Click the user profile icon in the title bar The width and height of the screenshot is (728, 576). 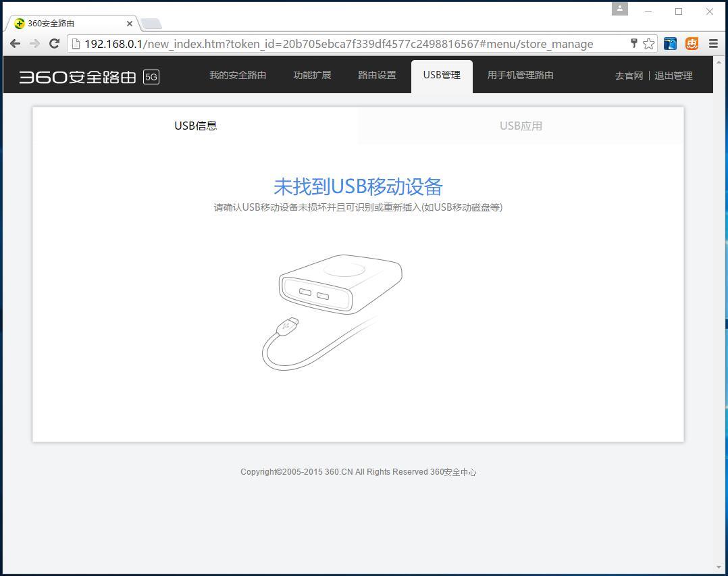coord(619,8)
